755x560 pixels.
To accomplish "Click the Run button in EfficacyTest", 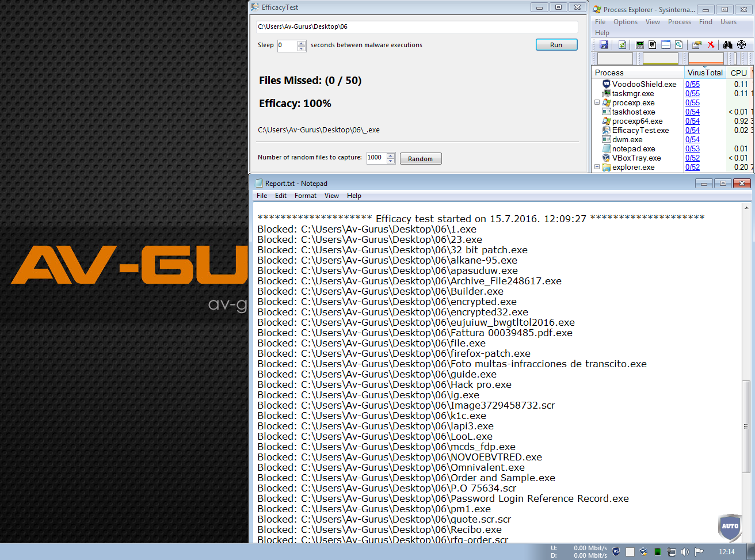I will (556, 45).
